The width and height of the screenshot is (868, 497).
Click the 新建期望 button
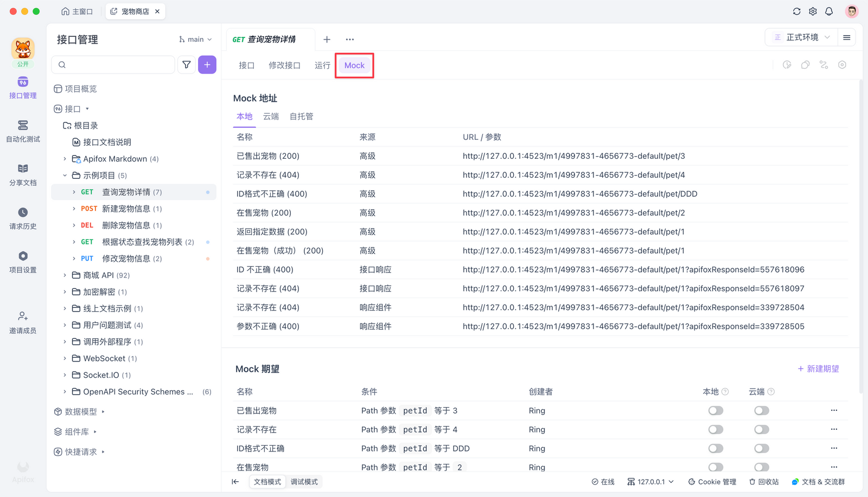[x=818, y=369]
